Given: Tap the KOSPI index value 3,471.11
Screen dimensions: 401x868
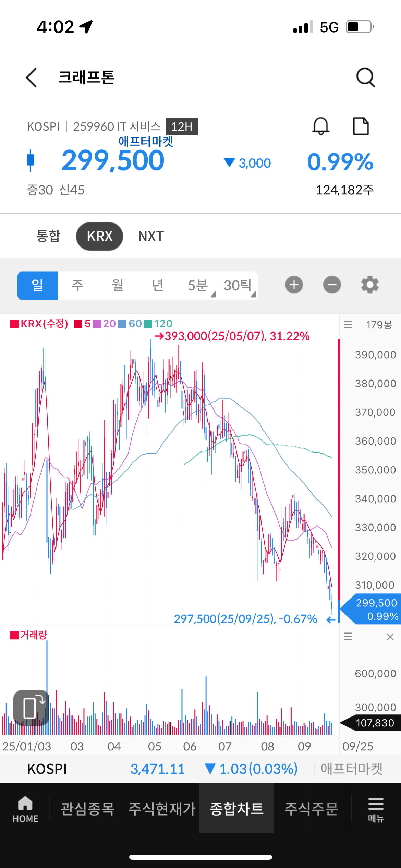Looking at the screenshot, I should 158,769.
